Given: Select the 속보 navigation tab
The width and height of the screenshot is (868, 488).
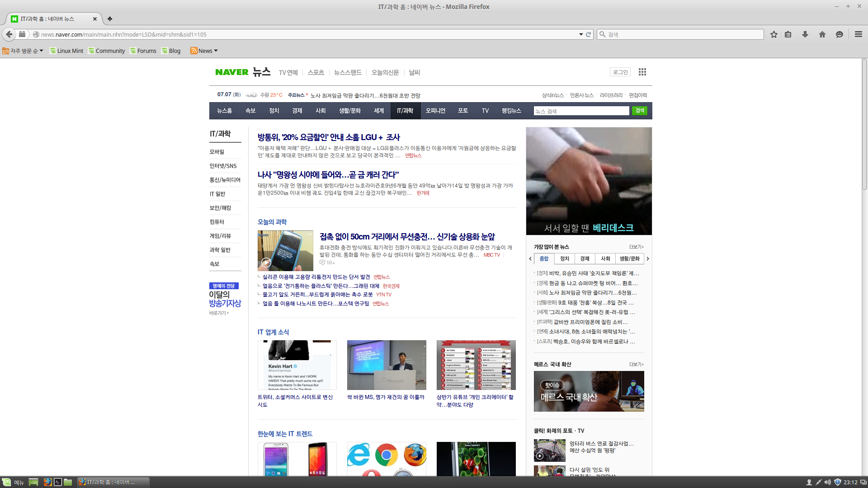Looking at the screenshot, I should point(250,111).
